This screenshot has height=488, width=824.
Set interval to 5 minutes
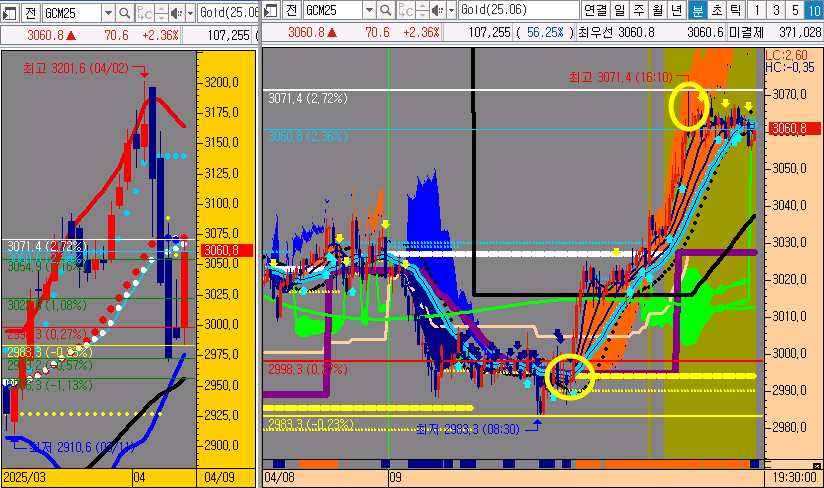(x=795, y=10)
